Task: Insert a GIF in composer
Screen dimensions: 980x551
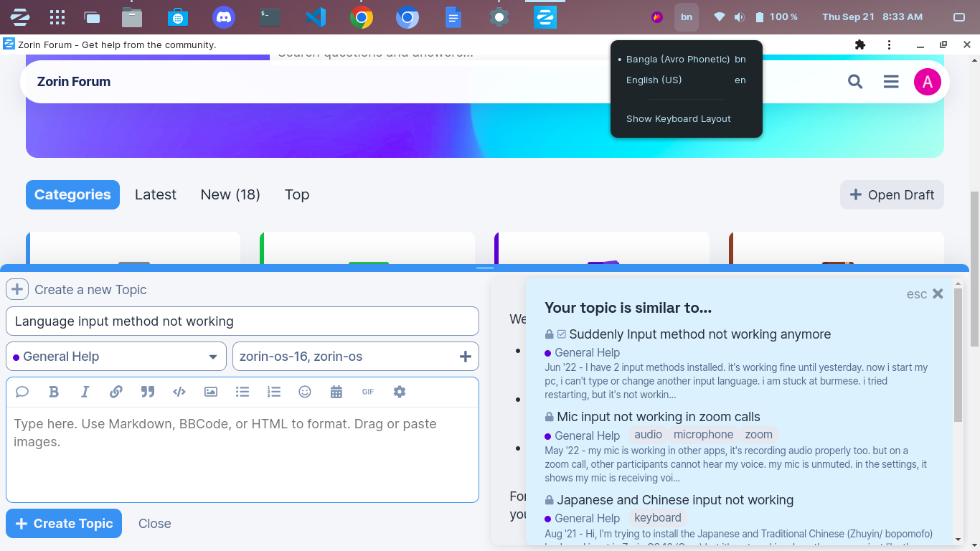Action: tap(368, 392)
